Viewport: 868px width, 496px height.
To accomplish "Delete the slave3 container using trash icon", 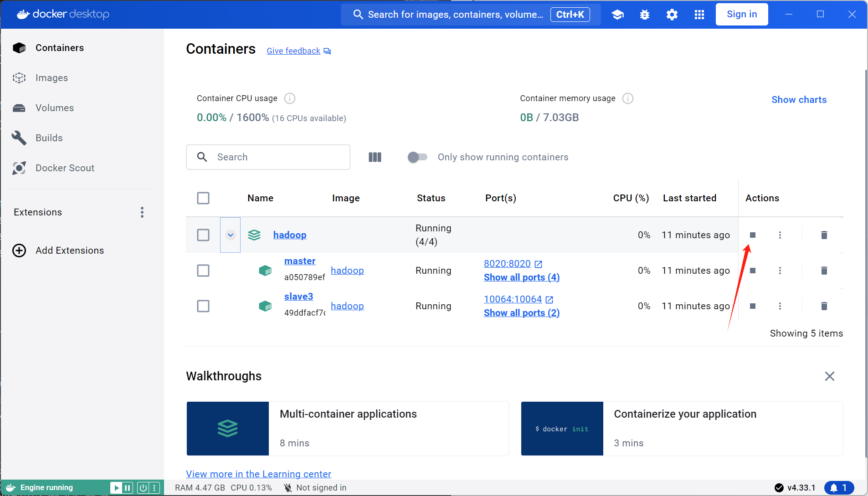I will (824, 306).
